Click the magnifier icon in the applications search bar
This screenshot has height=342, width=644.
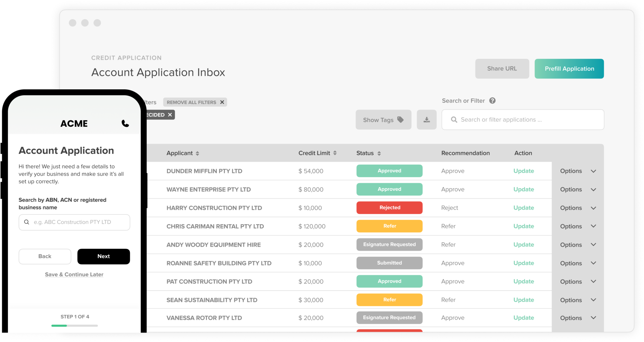pos(454,119)
